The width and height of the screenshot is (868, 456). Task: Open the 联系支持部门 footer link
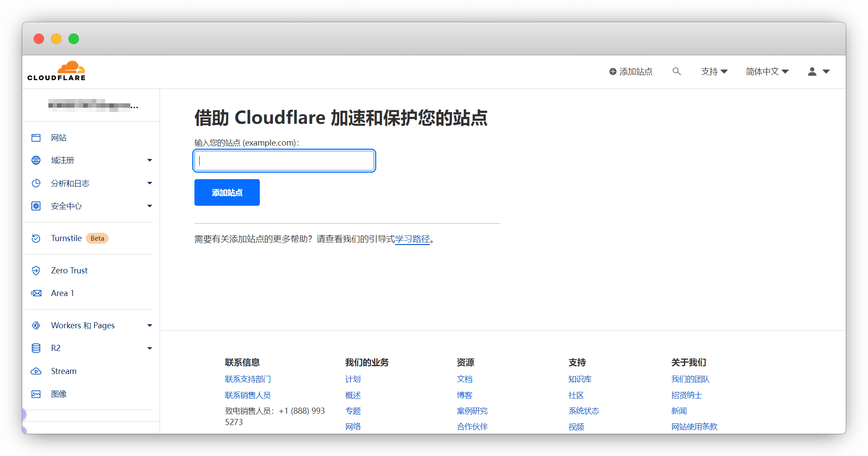(x=248, y=379)
